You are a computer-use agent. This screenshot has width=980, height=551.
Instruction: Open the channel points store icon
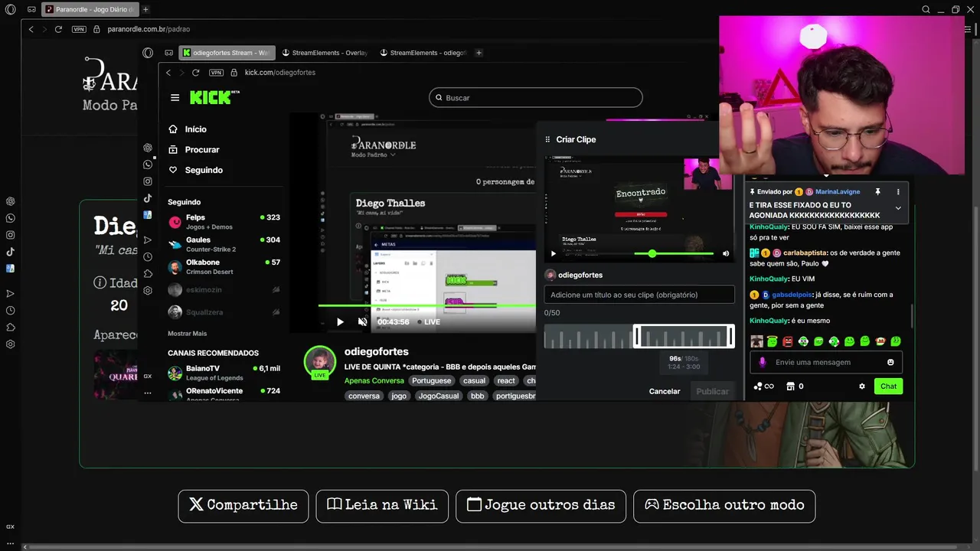tap(791, 386)
